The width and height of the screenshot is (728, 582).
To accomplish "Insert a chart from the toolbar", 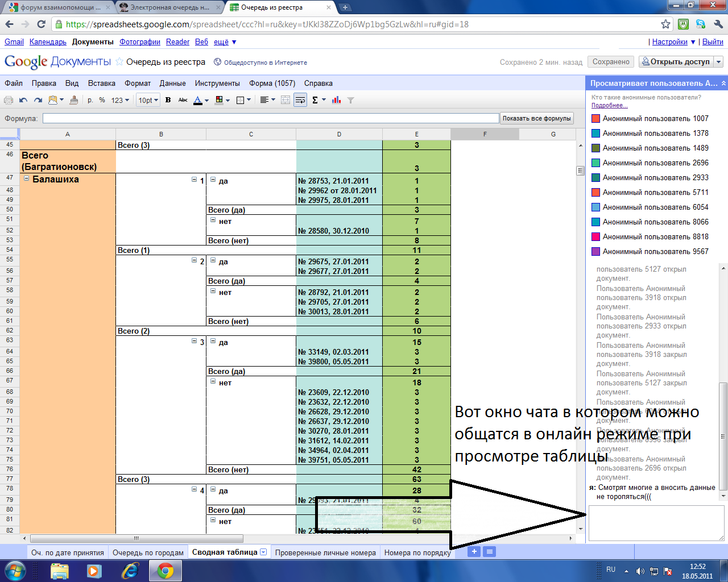I will (x=337, y=100).
